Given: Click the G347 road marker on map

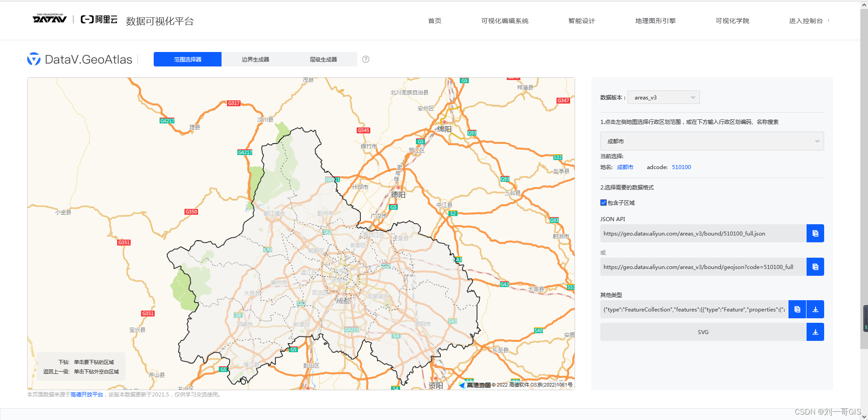Looking at the screenshot, I should [563, 100].
